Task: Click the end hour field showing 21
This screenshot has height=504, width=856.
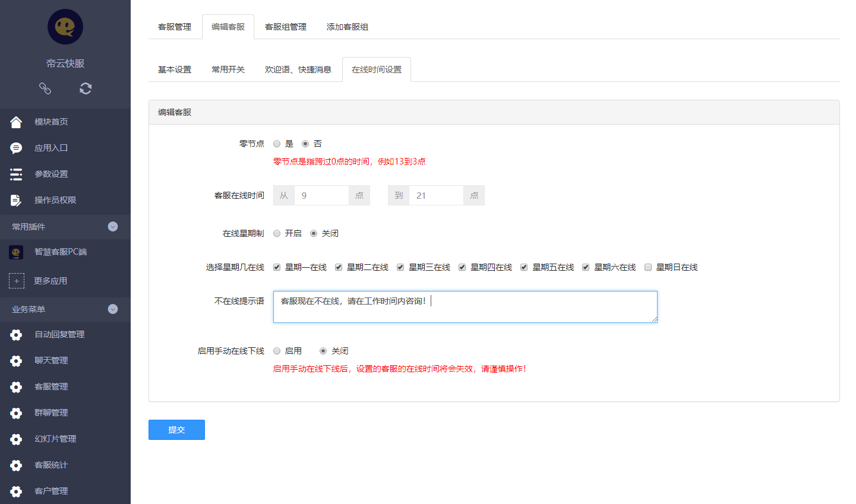Action: (x=436, y=195)
